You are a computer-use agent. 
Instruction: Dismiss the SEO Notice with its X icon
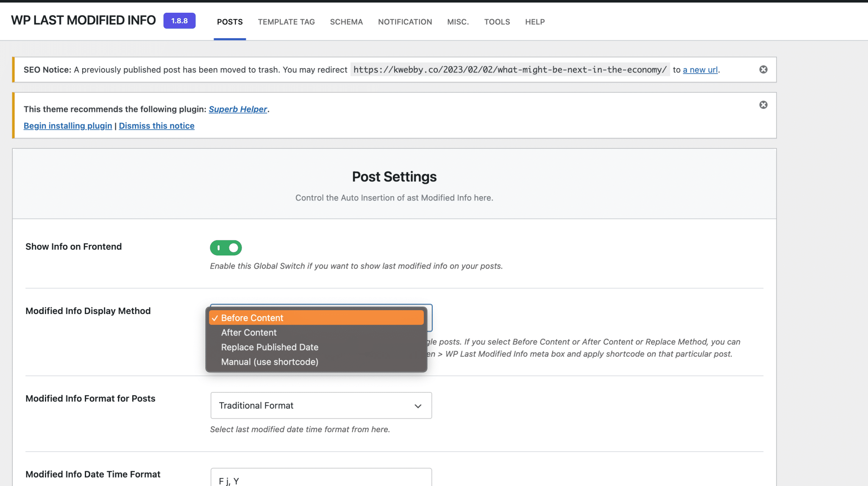coord(763,69)
